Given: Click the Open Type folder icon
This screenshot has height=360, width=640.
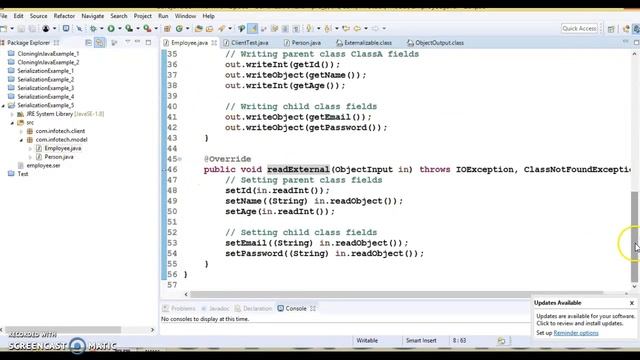Looking at the screenshot, I should [198, 29].
